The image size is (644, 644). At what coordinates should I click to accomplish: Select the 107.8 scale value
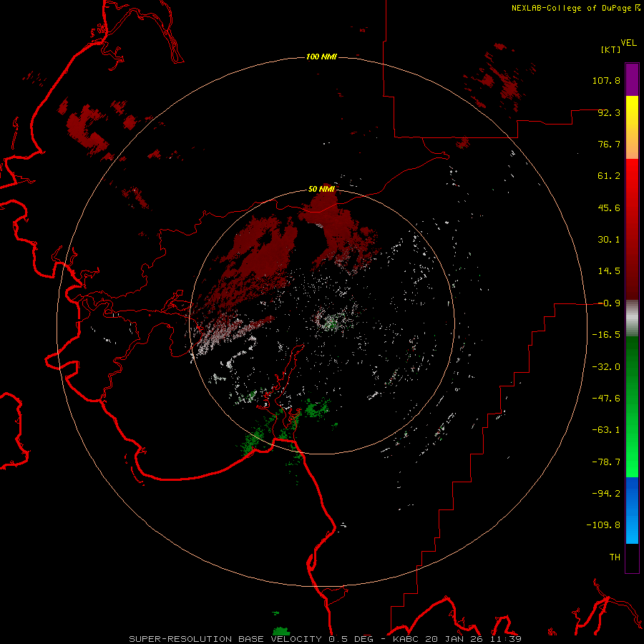point(606,80)
